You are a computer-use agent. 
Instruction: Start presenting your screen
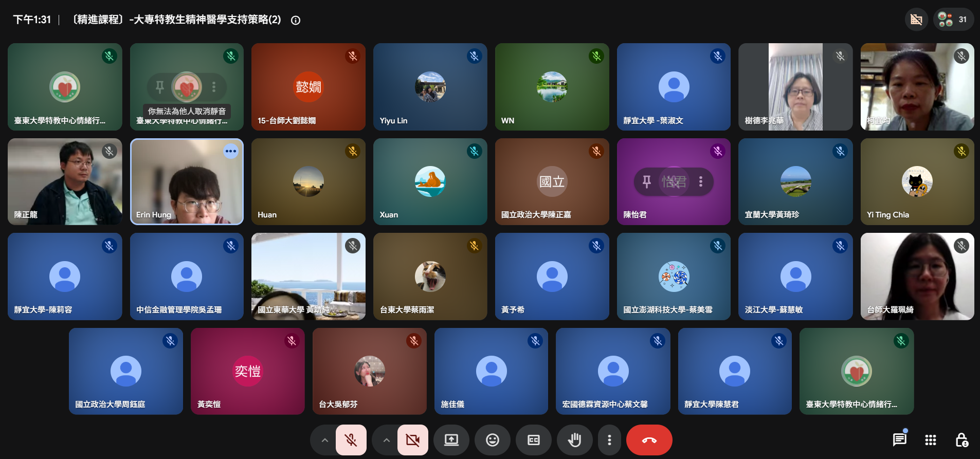coord(451,440)
